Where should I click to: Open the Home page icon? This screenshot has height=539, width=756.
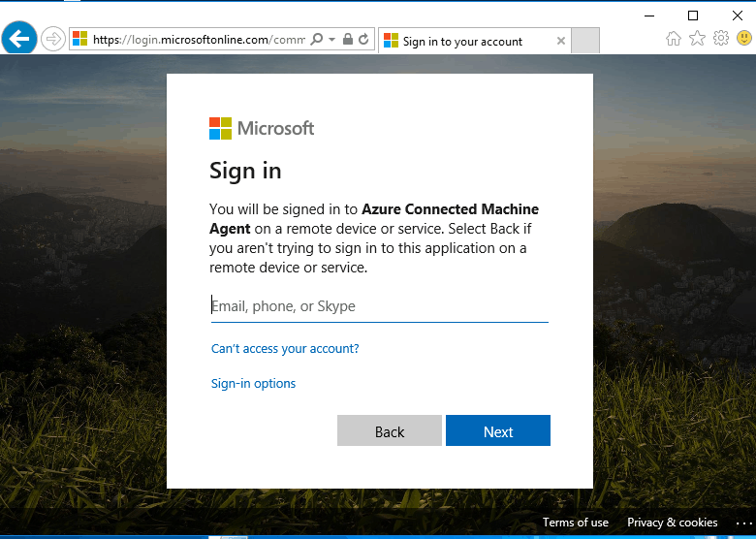(674, 39)
